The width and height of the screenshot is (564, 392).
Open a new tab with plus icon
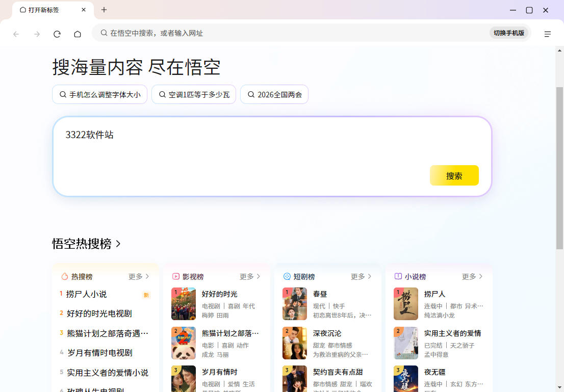click(104, 10)
